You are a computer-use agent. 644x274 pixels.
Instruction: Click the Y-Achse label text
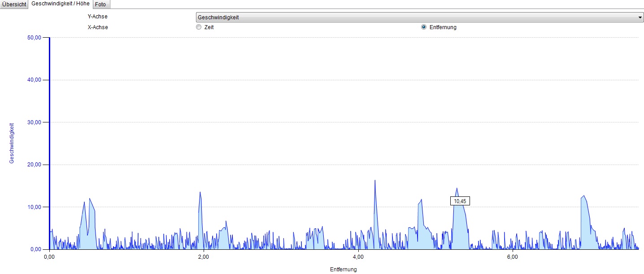(x=97, y=17)
